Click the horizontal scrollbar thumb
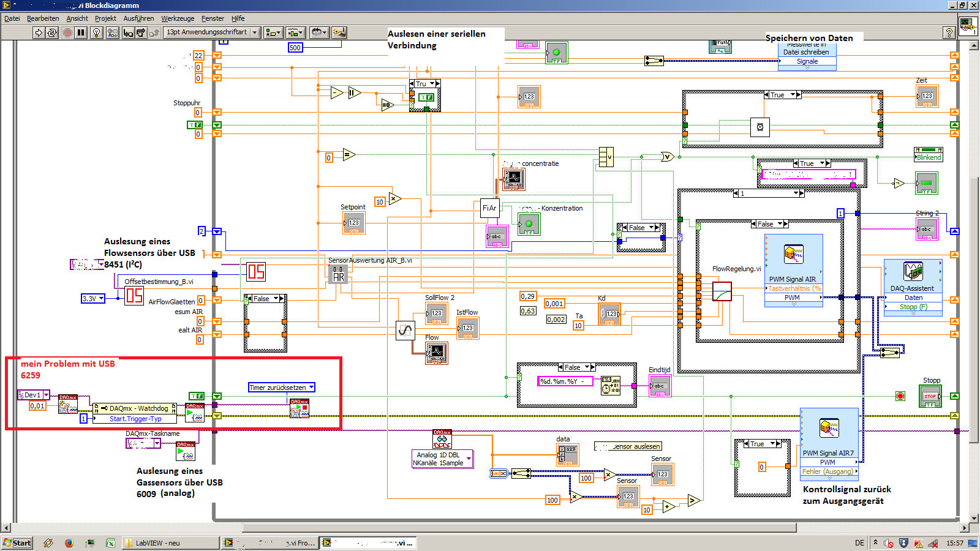This screenshot has width=980, height=551. pos(519,528)
